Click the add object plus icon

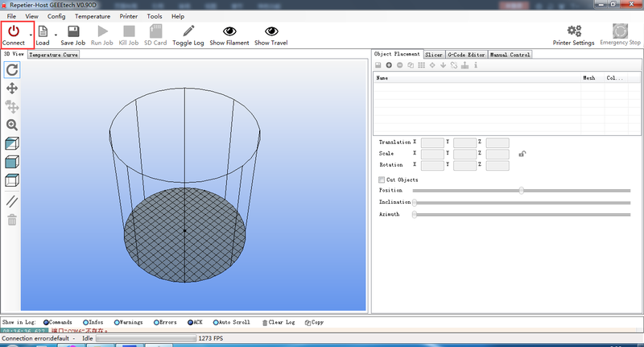(x=389, y=65)
